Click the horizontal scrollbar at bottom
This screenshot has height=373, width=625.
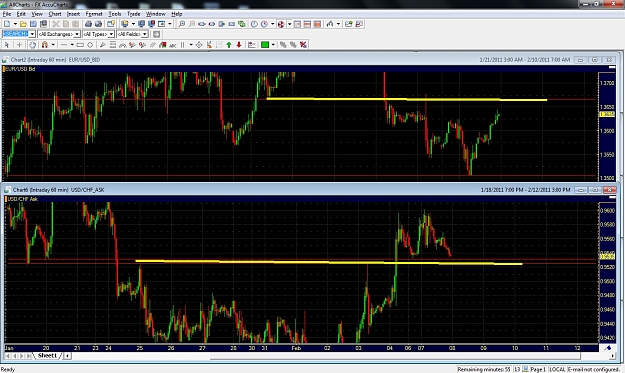coord(395,356)
